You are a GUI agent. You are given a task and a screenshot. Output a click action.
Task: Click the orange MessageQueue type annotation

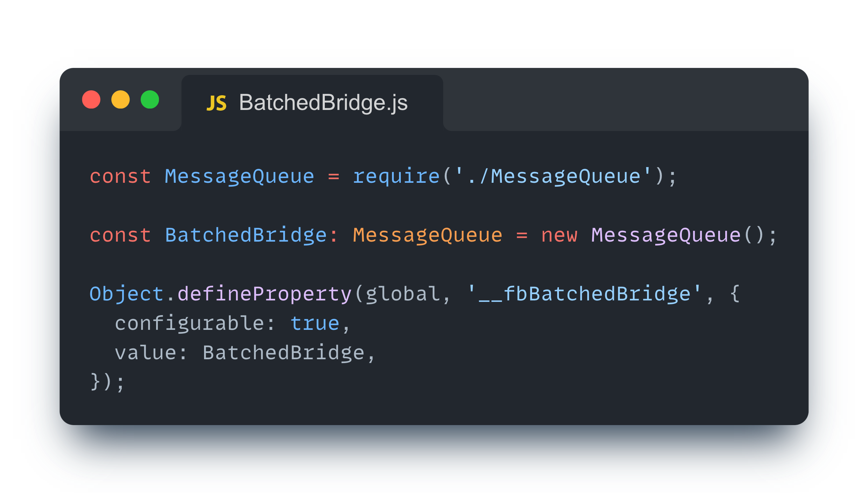(x=427, y=235)
